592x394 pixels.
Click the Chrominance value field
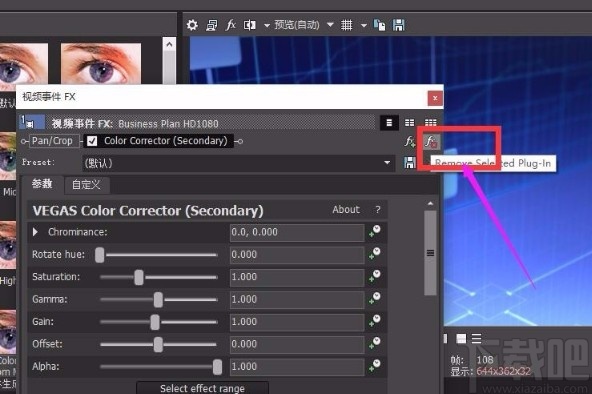297,232
